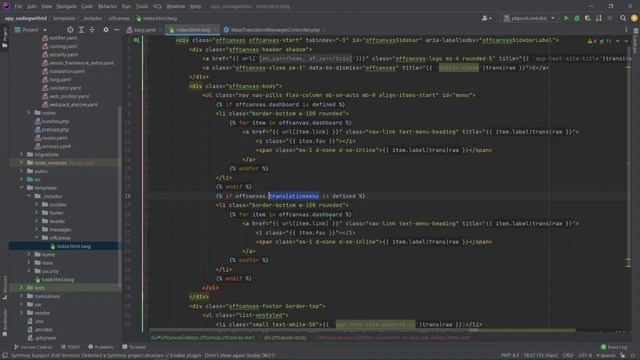
Task: Collapse the offcanvas folder
Action: point(37,238)
